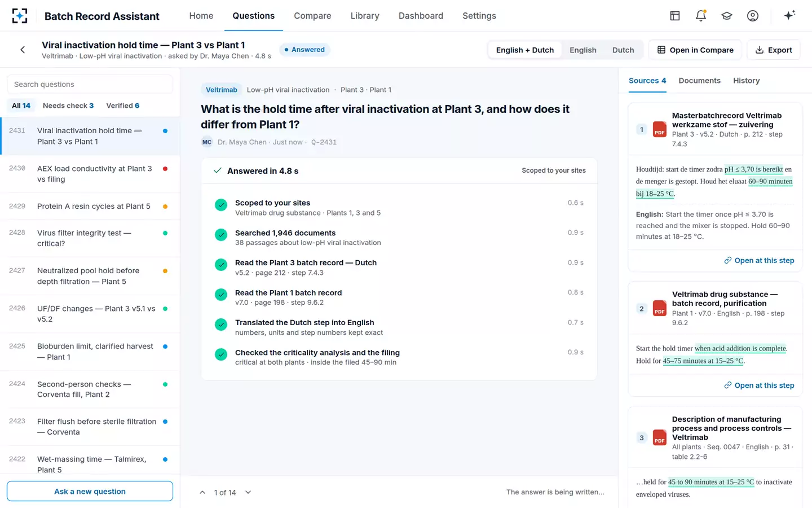This screenshot has height=508, width=812.
Task: Collapse the Answered in 4.8 s section
Action: pyautogui.click(x=399, y=170)
